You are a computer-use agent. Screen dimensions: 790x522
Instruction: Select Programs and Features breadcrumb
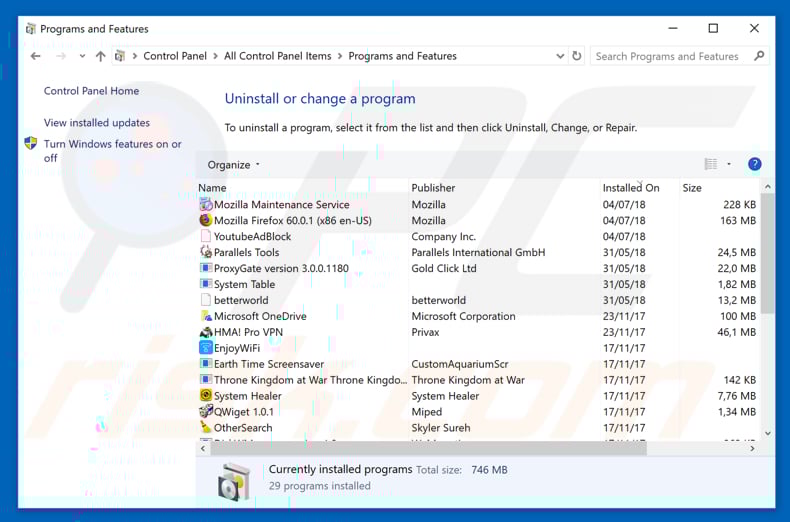click(402, 56)
